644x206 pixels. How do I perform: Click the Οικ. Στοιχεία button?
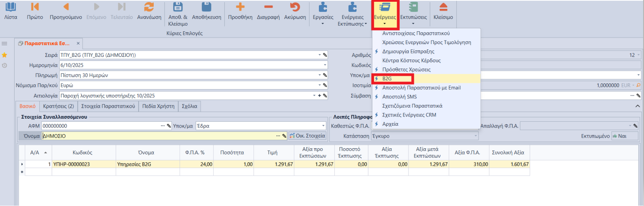(x=308, y=136)
